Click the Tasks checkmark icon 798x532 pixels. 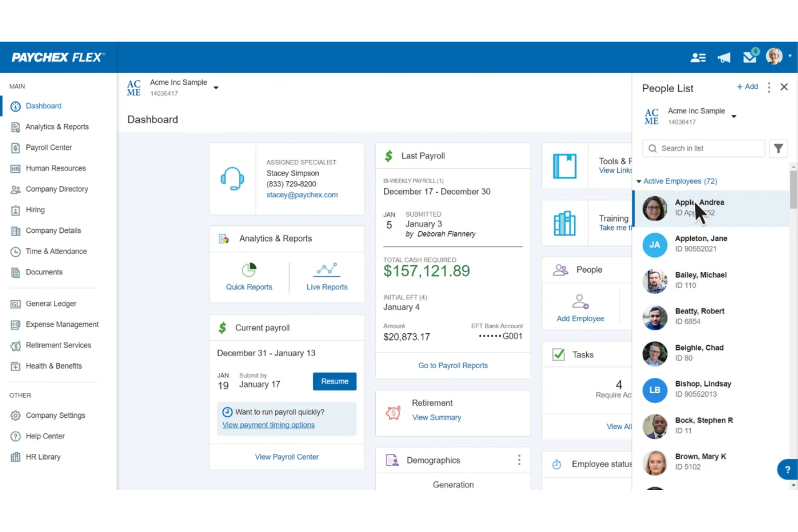tap(559, 354)
